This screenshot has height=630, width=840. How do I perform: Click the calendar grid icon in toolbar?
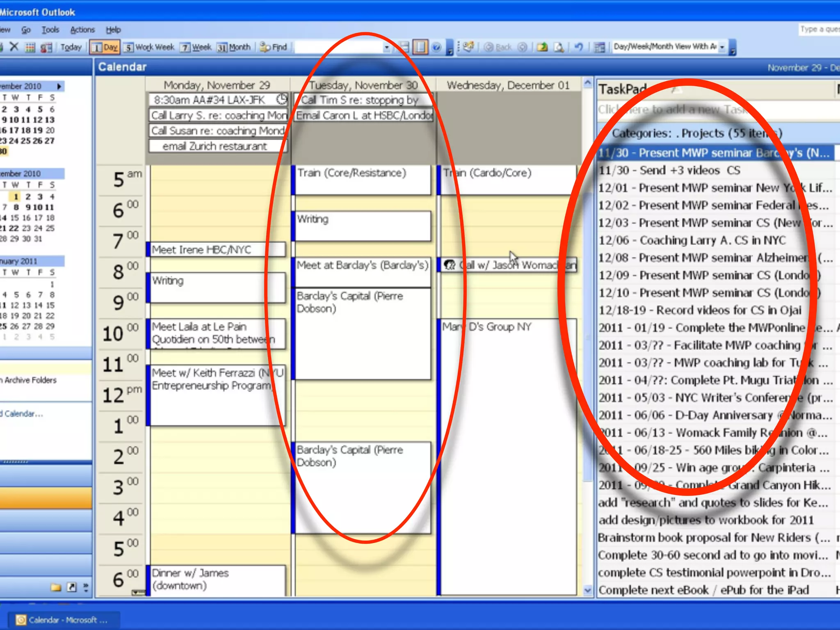pos(30,47)
